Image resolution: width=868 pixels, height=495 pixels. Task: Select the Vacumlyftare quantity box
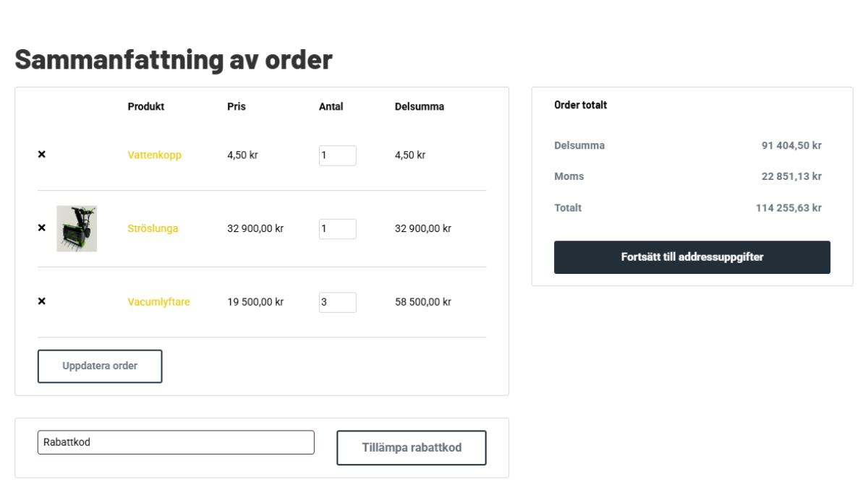tap(337, 302)
